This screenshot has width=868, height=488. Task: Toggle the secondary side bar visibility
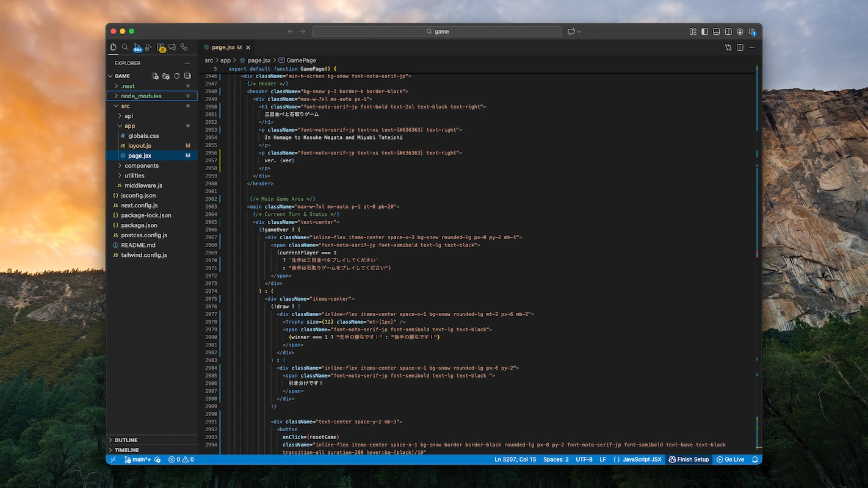click(x=728, y=32)
